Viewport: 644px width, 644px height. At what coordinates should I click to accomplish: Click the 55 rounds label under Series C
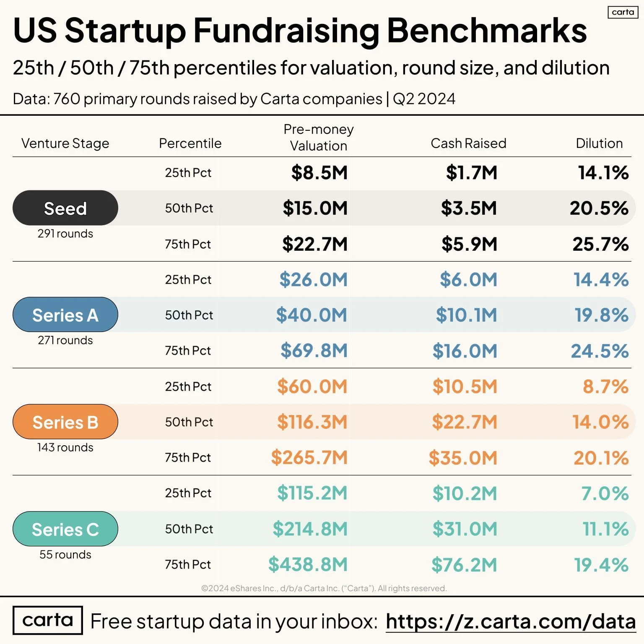65,554
